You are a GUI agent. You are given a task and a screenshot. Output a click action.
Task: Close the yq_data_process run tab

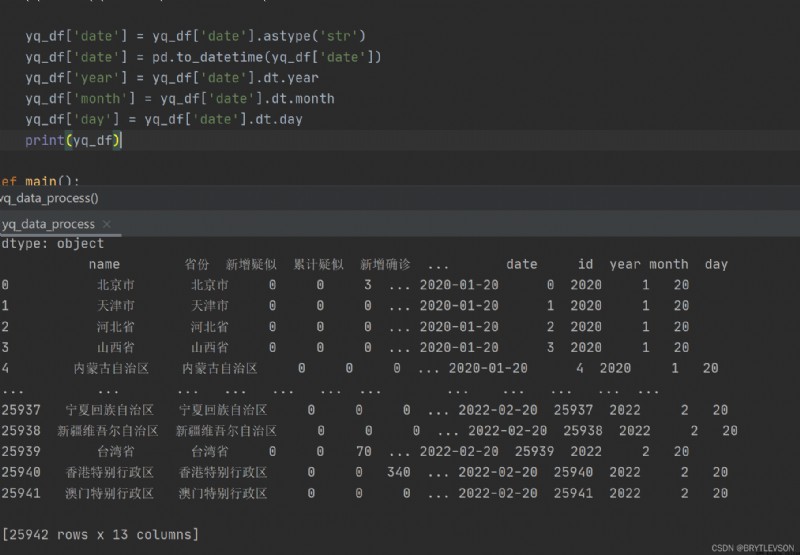pyautogui.click(x=107, y=224)
